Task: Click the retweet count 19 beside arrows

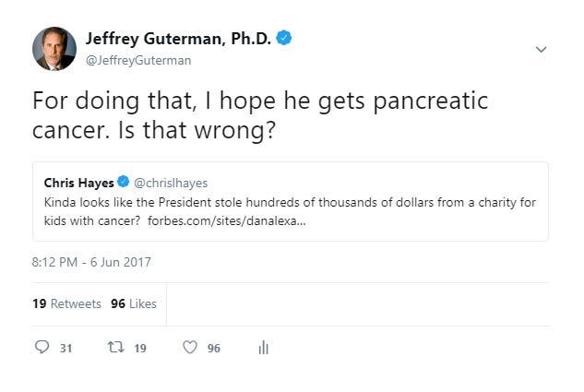Action: pos(140,348)
